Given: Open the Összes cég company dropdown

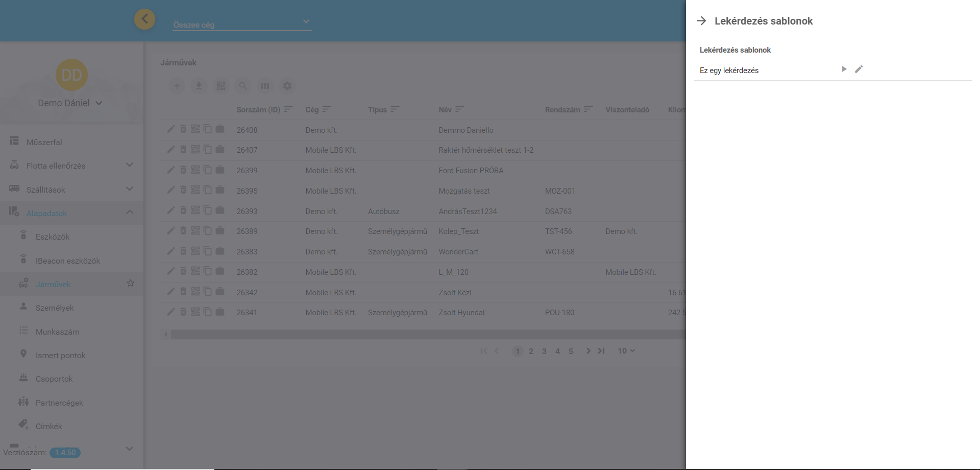Looking at the screenshot, I should pos(241,24).
